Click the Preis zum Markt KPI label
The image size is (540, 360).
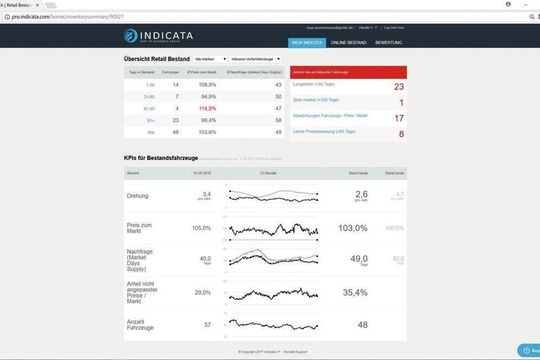[139, 228]
